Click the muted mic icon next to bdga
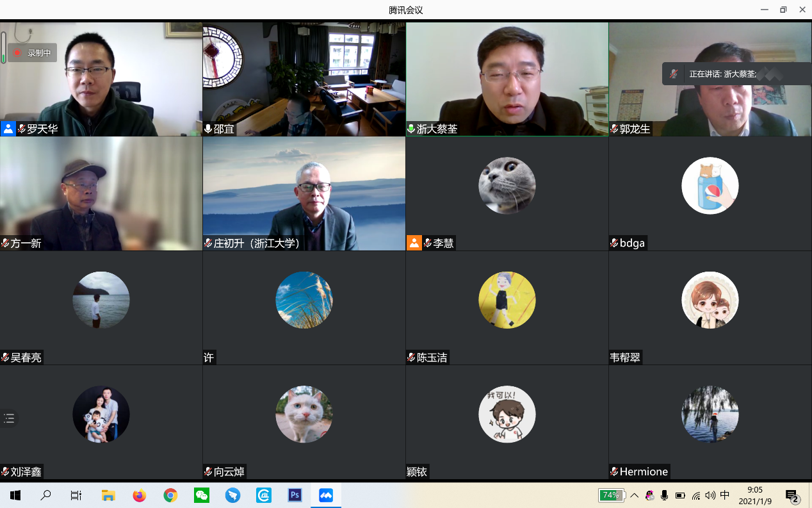Viewport: 812px width, 508px height. click(x=614, y=243)
